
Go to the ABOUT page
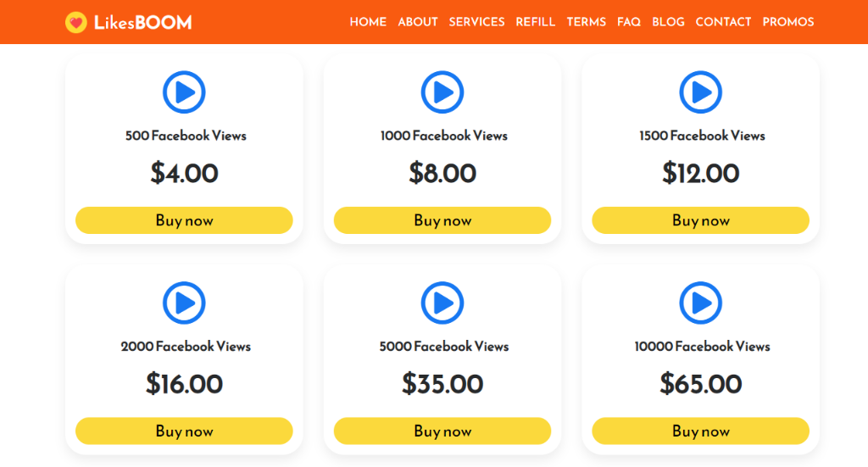pos(418,22)
